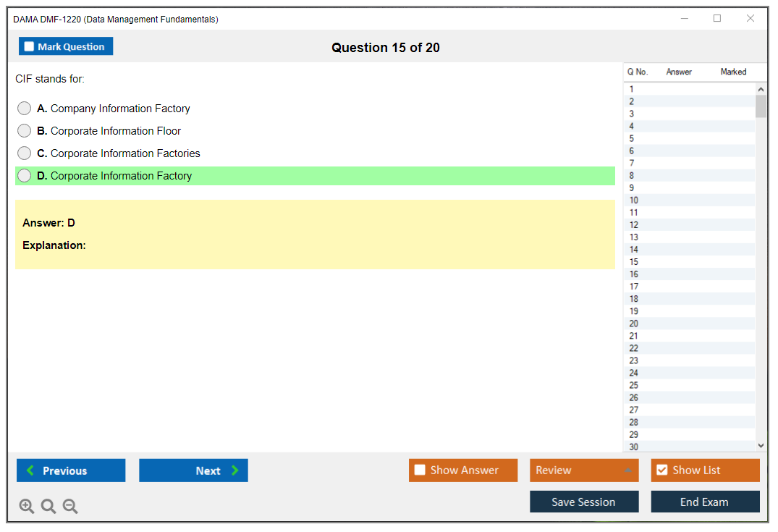Toggle the Mark Question checkbox
This screenshot has width=778, height=532.
(x=30, y=46)
